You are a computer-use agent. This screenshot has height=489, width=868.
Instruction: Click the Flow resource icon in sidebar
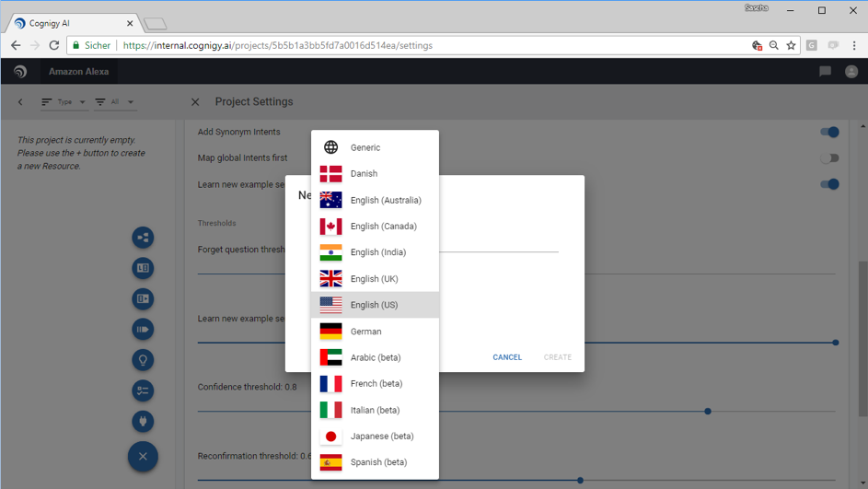click(x=143, y=238)
